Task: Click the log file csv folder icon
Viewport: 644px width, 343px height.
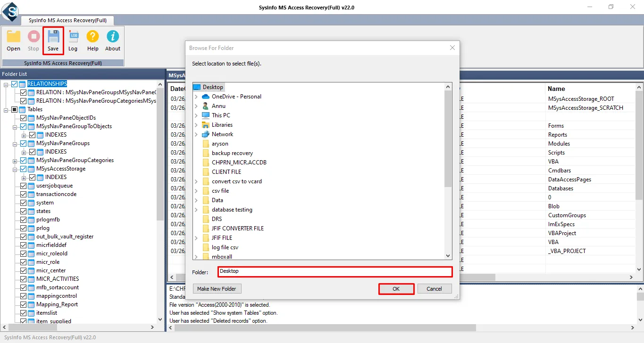Action: (x=205, y=247)
